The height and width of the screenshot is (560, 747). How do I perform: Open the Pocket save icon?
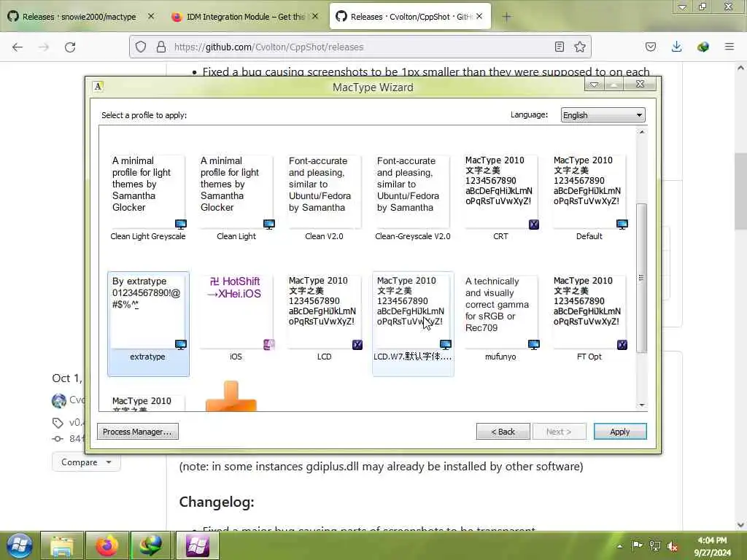point(650,47)
